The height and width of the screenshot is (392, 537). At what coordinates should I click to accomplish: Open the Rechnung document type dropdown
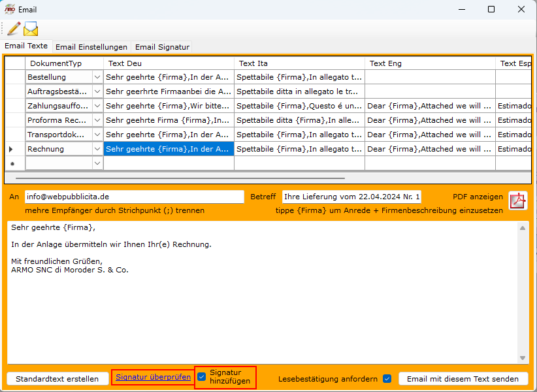click(x=97, y=149)
